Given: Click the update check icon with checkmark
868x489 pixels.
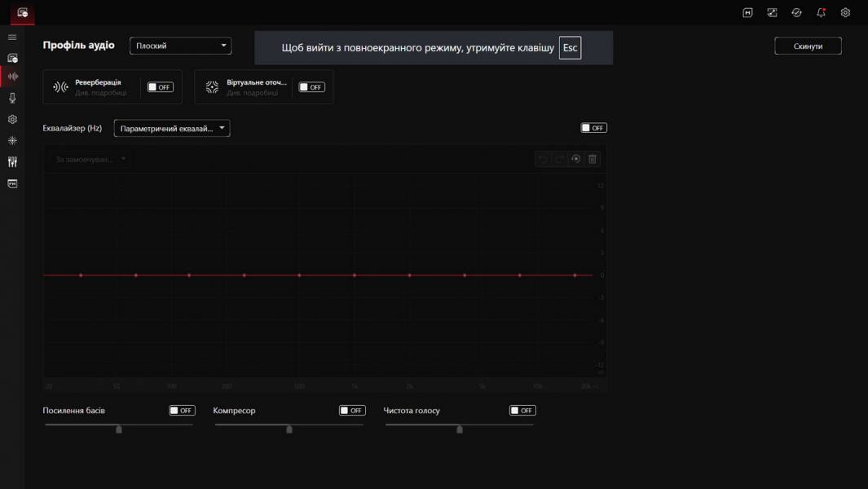Looking at the screenshot, I should pos(796,13).
